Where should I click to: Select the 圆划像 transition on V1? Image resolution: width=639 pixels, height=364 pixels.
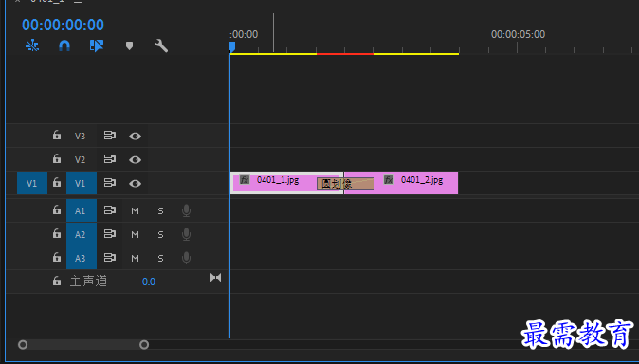(x=346, y=184)
